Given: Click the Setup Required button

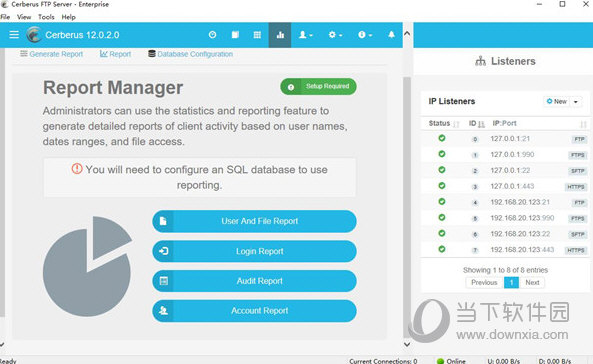Looking at the screenshot, I should [x=318, y=87].
